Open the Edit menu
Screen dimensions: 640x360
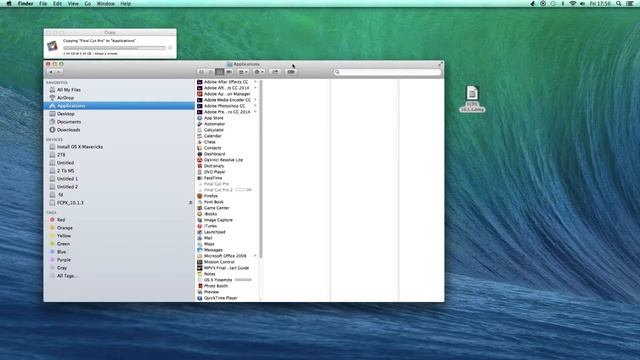click(58, 3)
